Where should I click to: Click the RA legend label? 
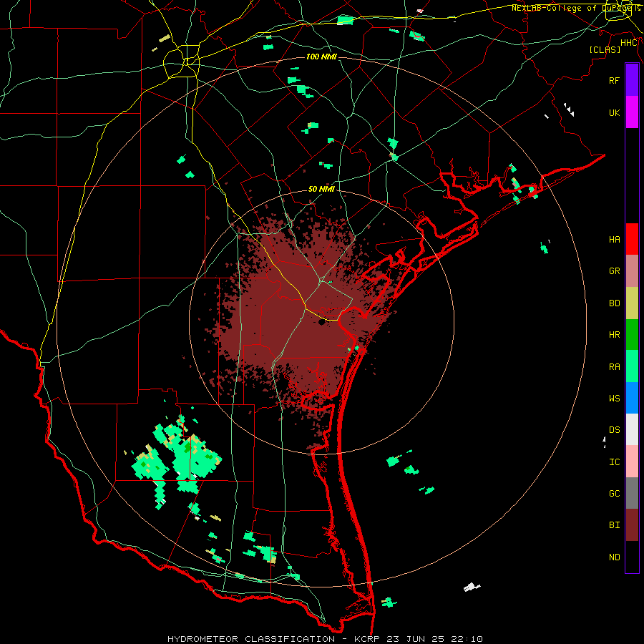click(x=615, y=366)
